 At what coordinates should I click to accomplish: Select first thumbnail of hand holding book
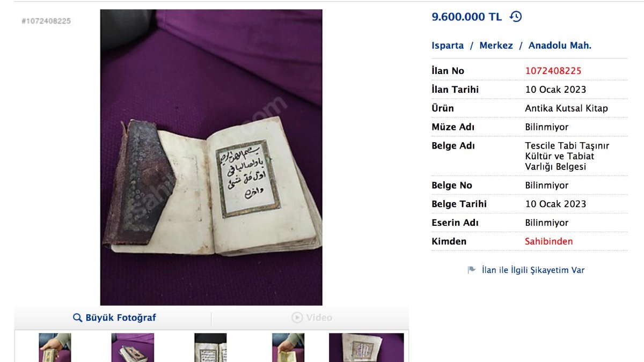coord(55,348)
